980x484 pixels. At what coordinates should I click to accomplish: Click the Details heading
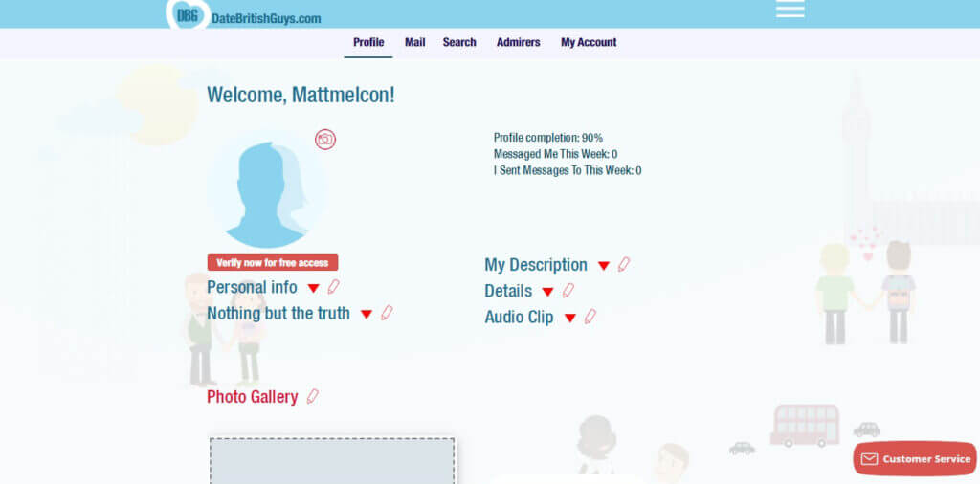point(508,291)
